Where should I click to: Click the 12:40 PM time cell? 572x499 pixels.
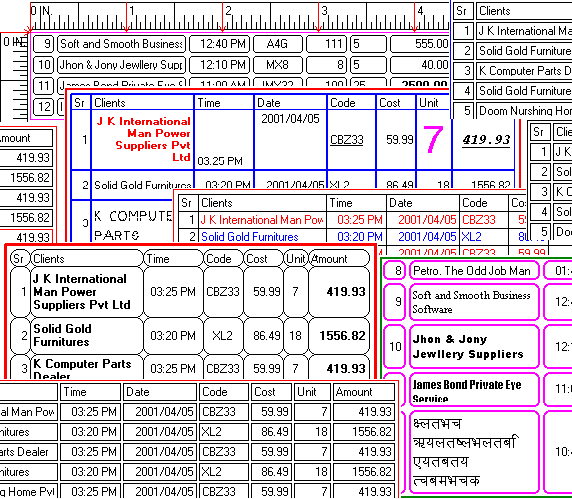pos(220,44)
